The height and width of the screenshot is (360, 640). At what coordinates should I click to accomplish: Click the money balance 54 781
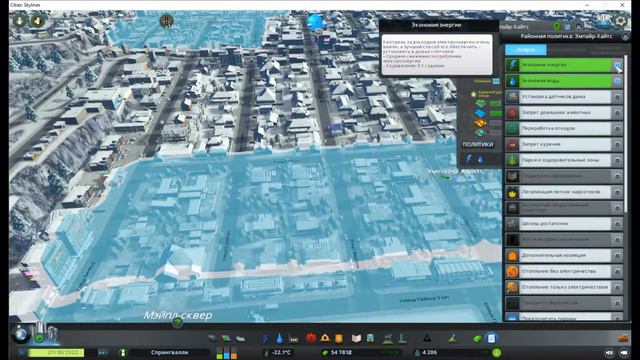click(341, 353)
